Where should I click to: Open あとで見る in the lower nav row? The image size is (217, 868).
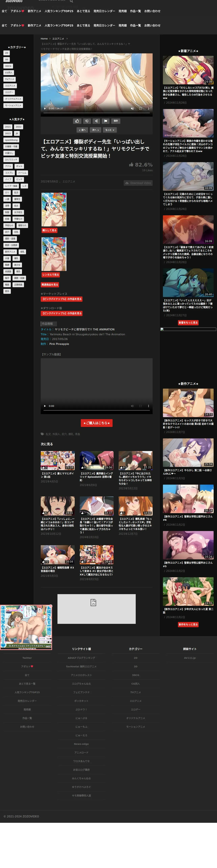[x=83, y=26]
